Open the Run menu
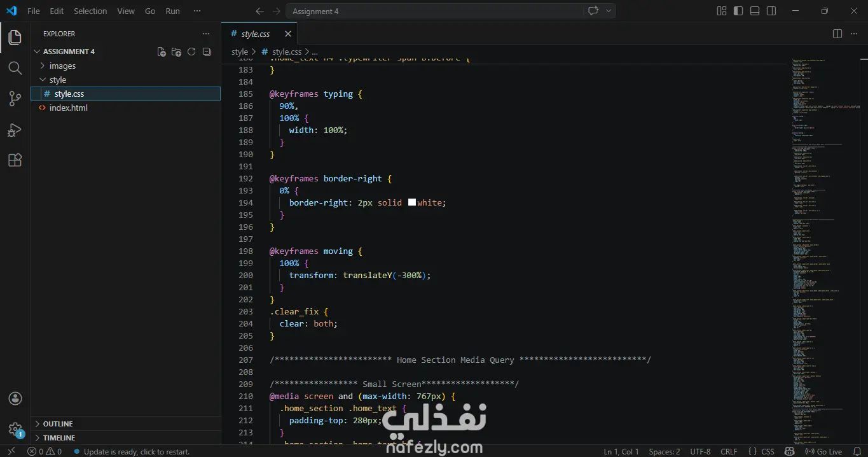868x457 pixels. point(172,11)
